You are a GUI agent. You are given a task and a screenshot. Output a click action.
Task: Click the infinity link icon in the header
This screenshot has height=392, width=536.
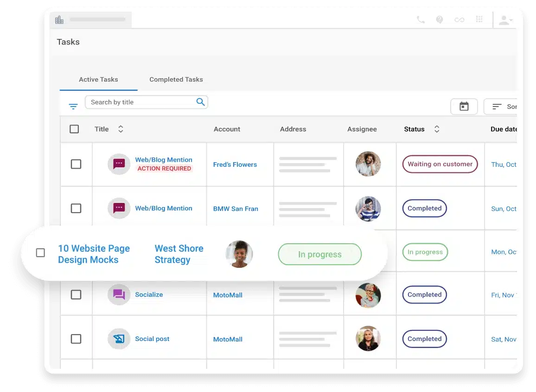[459, 19]
